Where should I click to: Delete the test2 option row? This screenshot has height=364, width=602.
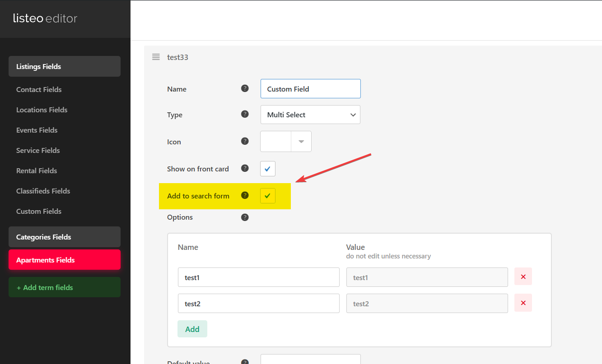coord(523,303)
